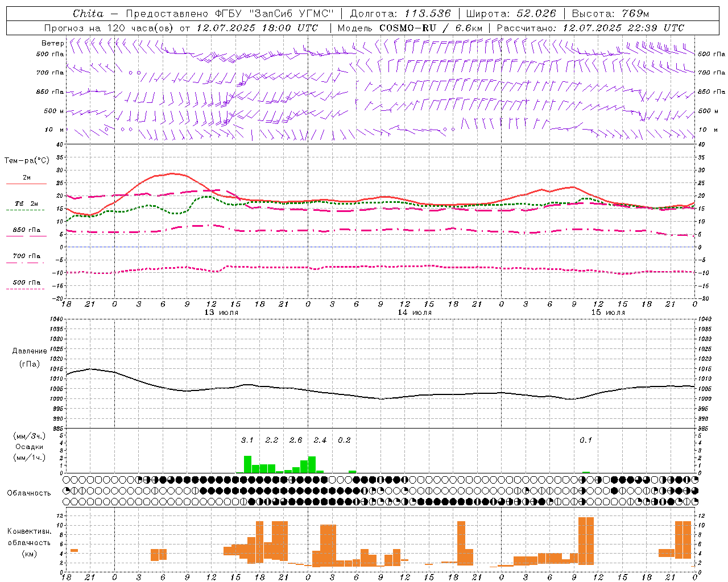728x582 pixels.
Task: Click left "500 м" wind level label
Action: [54, 111]
